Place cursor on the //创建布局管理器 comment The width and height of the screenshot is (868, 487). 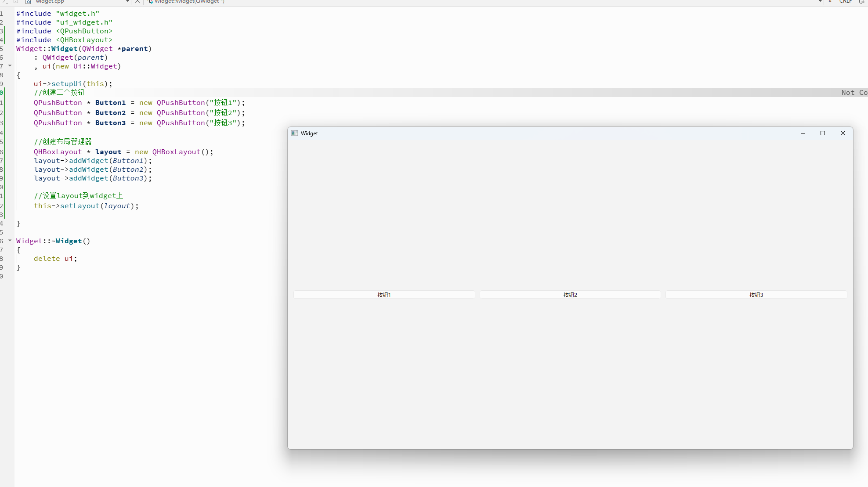(x=63, y=142)
